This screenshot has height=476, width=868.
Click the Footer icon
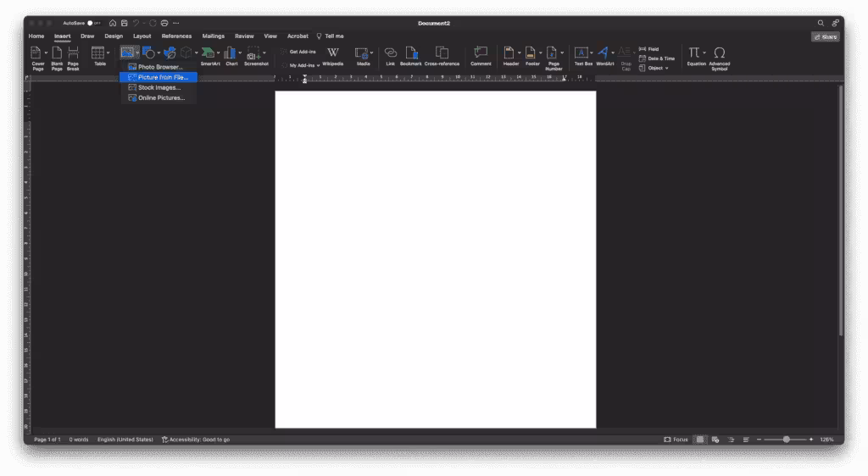coord(531,53)
